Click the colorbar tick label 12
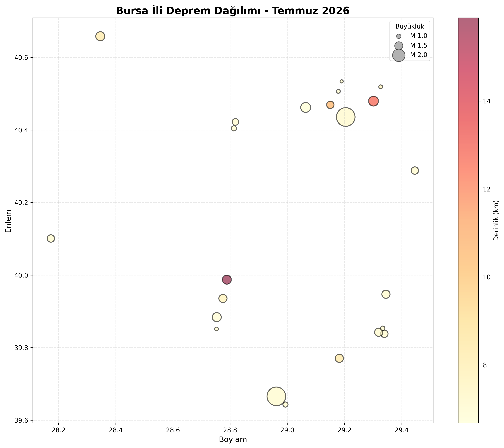This screenshot has width=504, height=448. point(487,189)
